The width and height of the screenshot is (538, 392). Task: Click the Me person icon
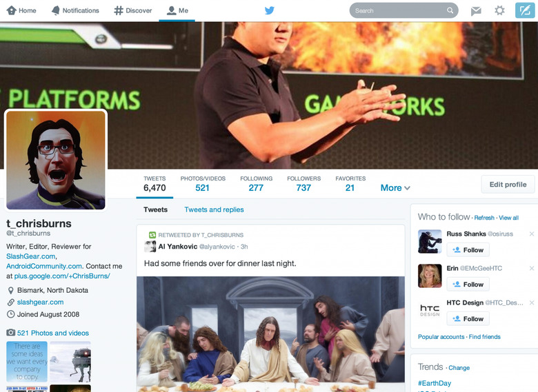tap(171, 10)
